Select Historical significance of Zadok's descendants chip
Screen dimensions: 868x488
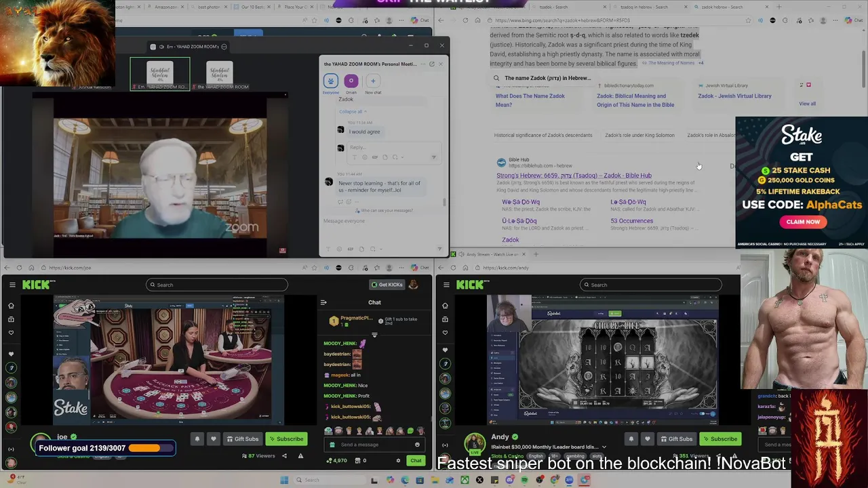[542, 135]
